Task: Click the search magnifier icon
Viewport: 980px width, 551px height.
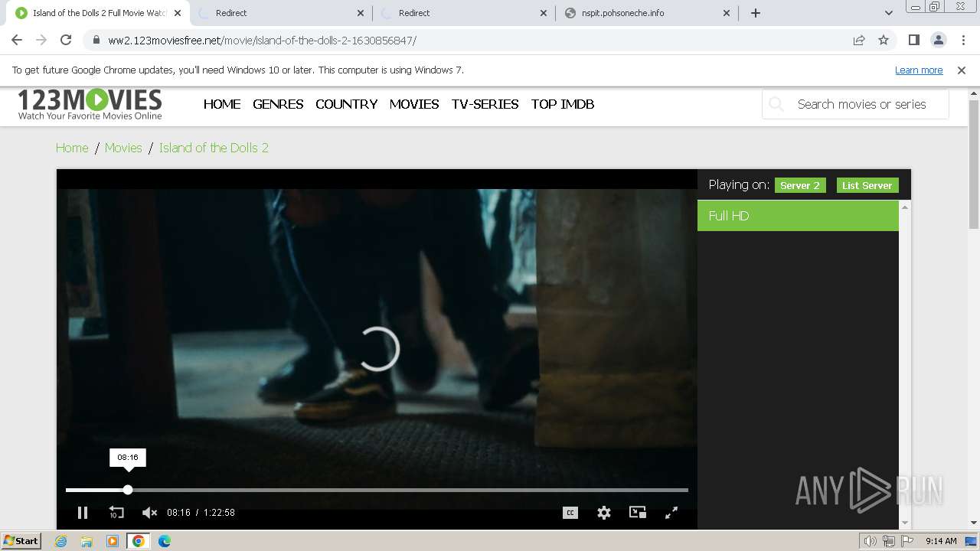Action: 776,104
